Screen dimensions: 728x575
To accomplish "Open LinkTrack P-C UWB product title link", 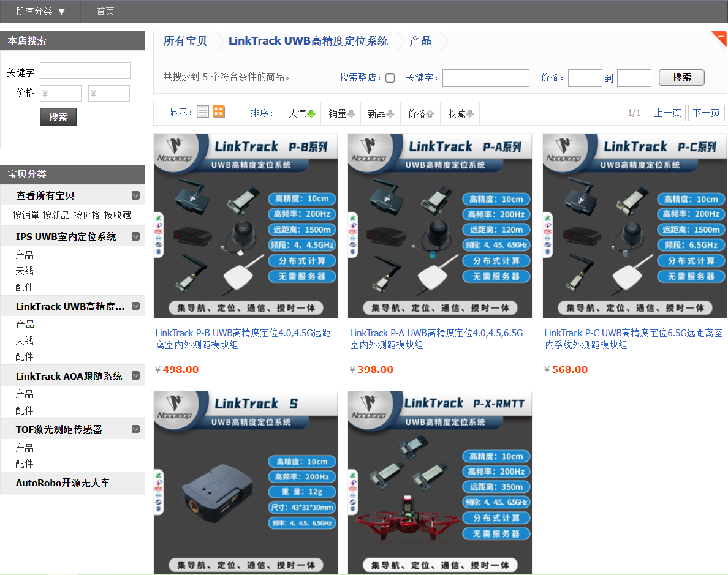I will (x=633, y=339).
